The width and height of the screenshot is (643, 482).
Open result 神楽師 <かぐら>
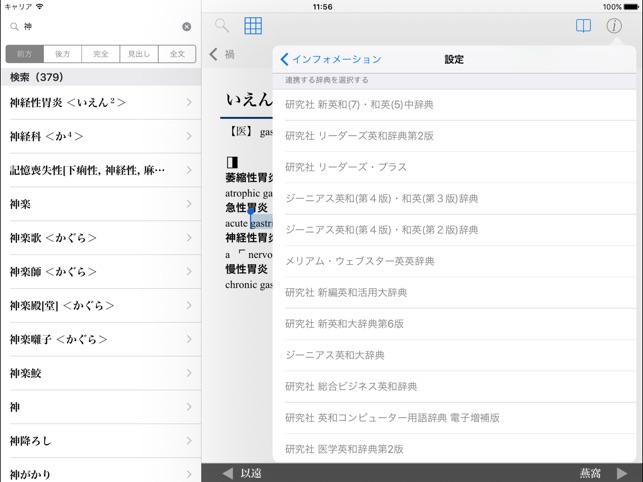tap(101, 272)
